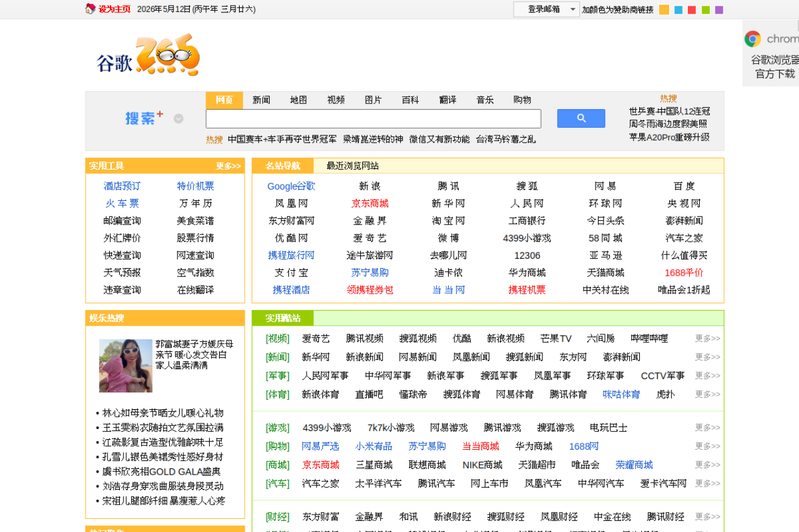
Task: Open the 天气预报 tool link
Action: coord(122,273)
